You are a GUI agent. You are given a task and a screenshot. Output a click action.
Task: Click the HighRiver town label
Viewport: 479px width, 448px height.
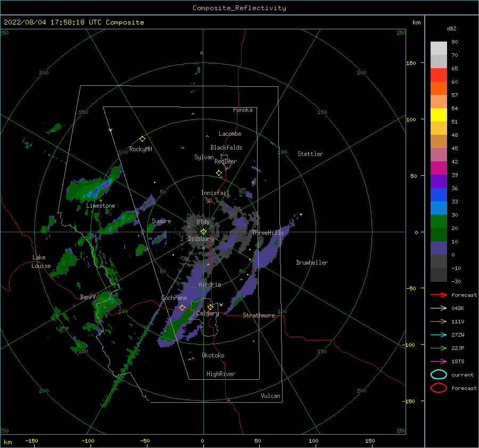221,374
